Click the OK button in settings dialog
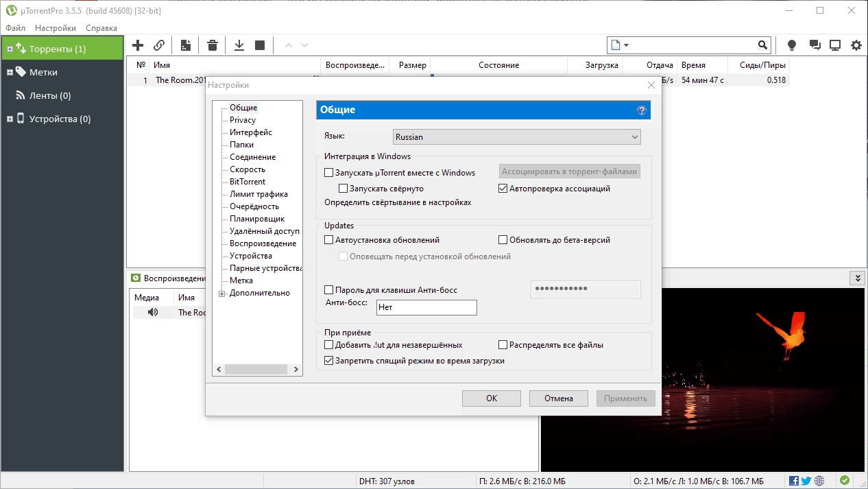Screen dimensions: 868x489 pos(492,398)
